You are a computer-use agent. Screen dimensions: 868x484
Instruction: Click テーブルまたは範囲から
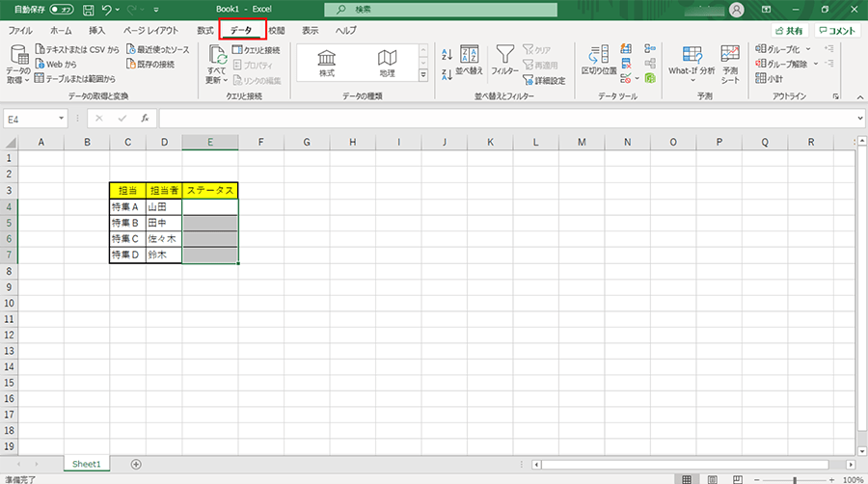[x=75, y=78]
